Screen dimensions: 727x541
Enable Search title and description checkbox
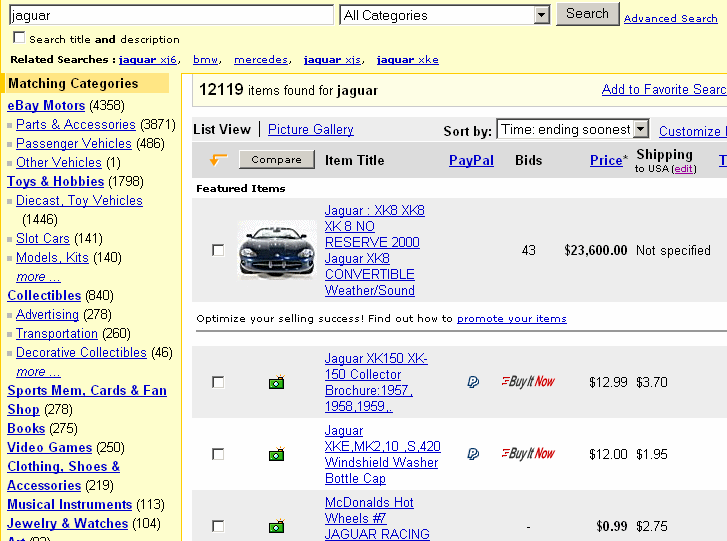point(19,38)
